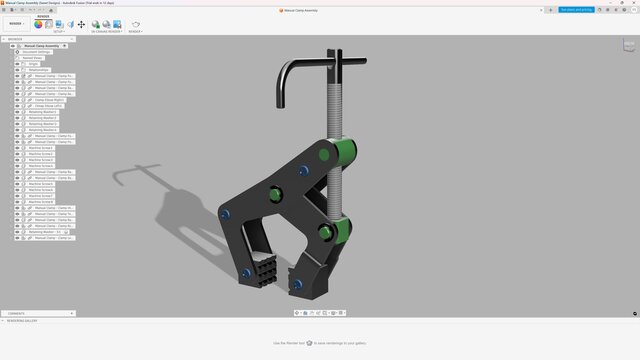This screenshot has width=640, height=360.
Task: Select Clamp Elbow Right in browser
Action: pos(49,100)
